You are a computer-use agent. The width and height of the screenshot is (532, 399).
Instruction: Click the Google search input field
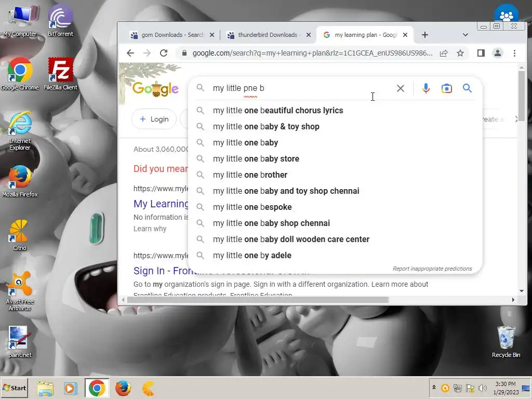(302, 88)
